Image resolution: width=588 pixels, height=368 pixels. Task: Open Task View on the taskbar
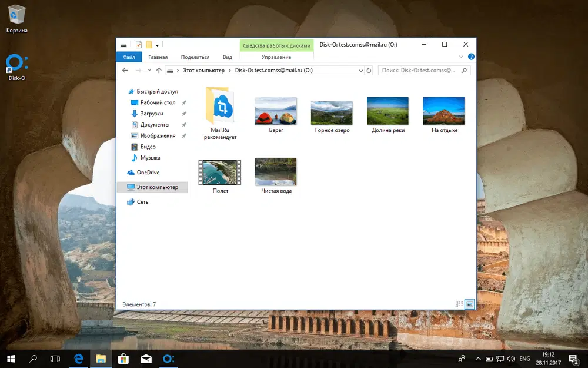click(x=55, y=359)
